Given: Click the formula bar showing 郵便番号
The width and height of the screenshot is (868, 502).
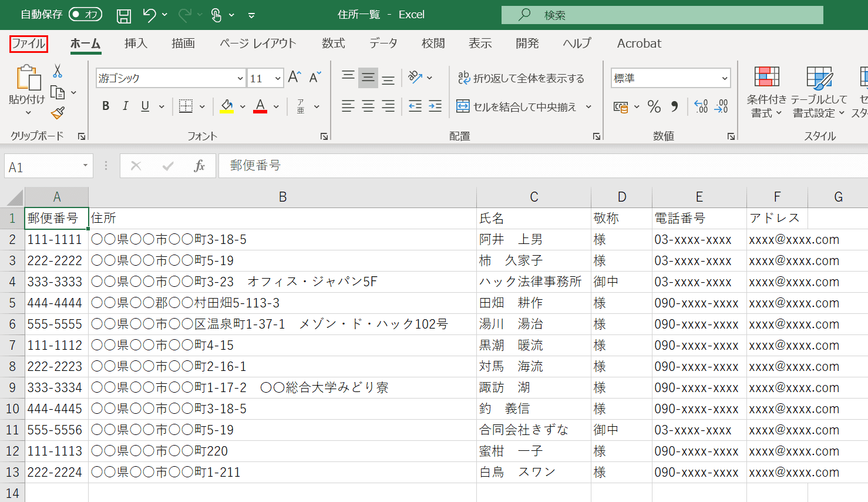Looking at the screenshot, I should 543,166.
